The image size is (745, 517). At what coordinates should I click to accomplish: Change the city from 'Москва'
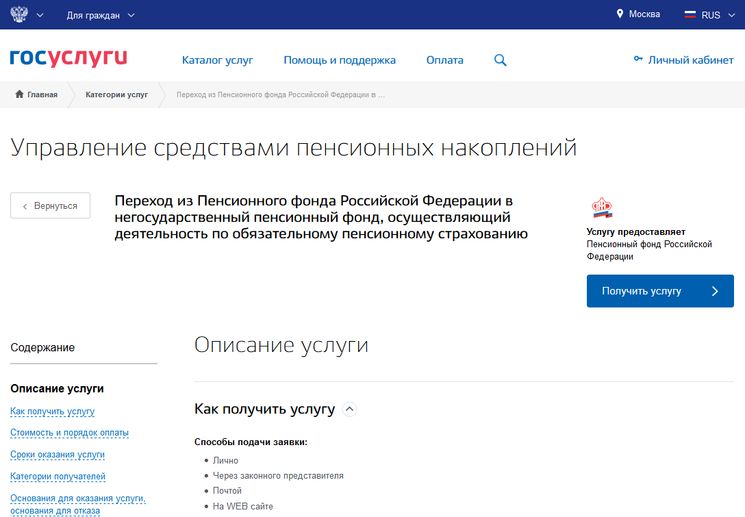point(644,14)
